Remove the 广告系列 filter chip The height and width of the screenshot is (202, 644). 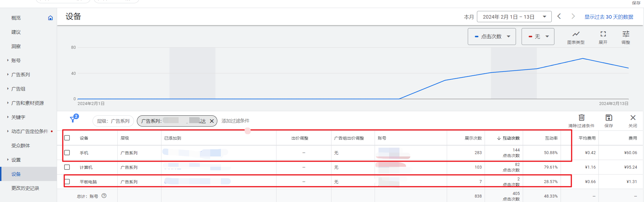pyautogui.click(x=212, y=121)
